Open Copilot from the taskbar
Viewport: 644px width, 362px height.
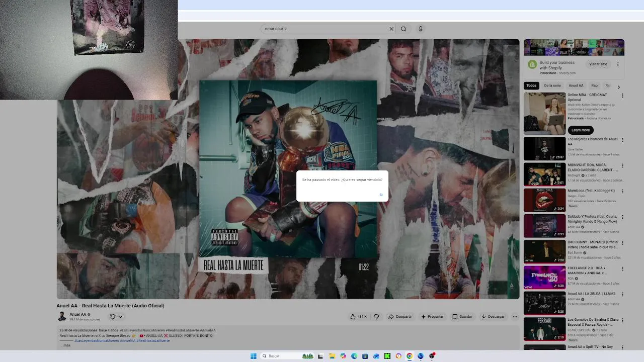[x=343, y=356]
